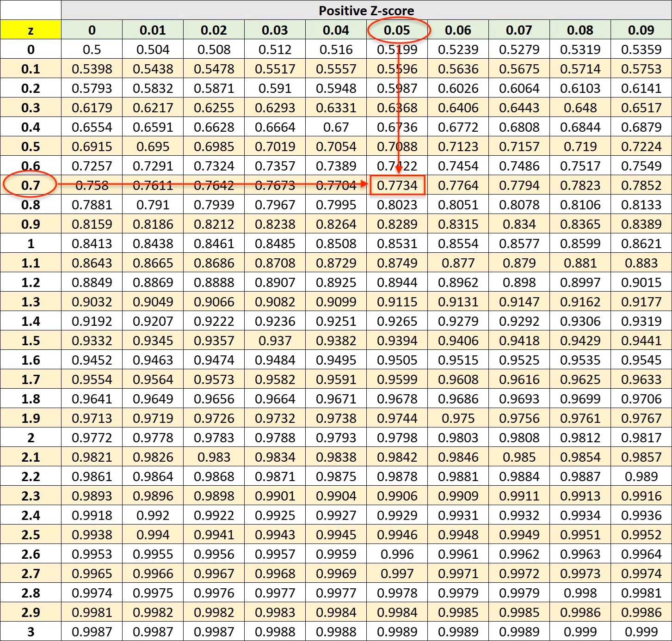
Task: Click the 0.9987 value in the bottom row
Action: [92, 631]
